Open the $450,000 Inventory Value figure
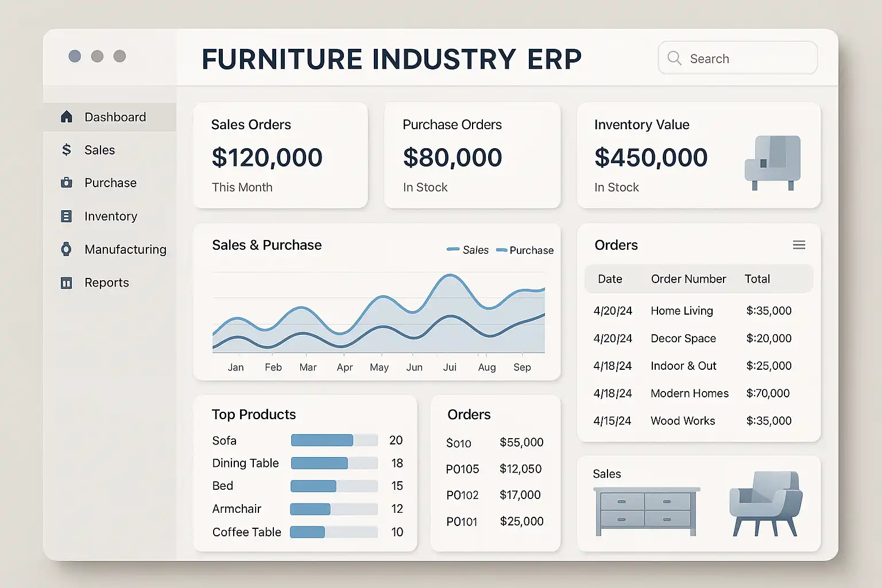The height and width of the screenshot is (588, 882). coord(651,157)
